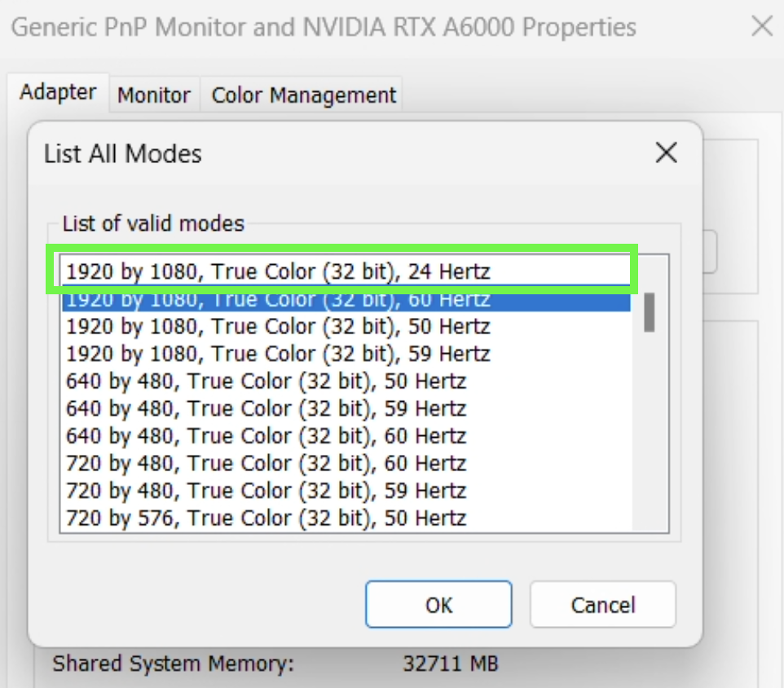Confirm the mode with the OK button
Screen dimensions: 784x688
click(x=438, y=605)
